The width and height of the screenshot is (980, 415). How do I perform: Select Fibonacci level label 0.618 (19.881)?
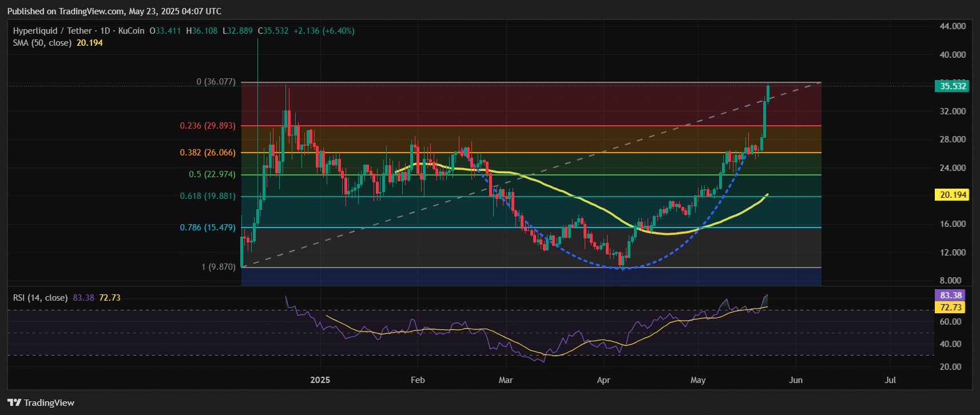click(208, 196)
